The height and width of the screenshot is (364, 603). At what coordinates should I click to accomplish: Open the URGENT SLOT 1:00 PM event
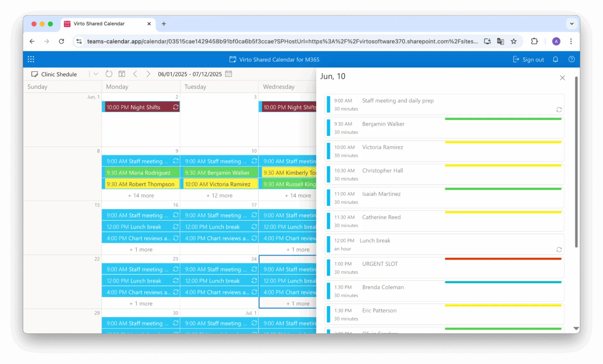pos(444,268)
